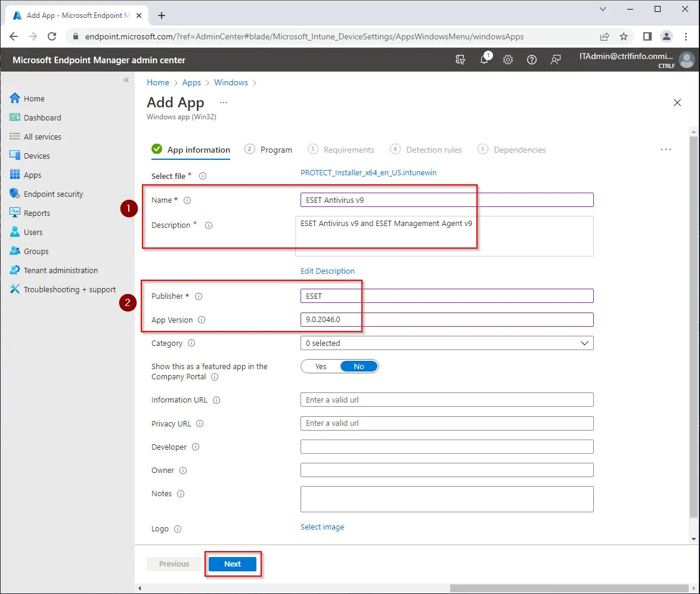Click the info icon next to Developer
700x594 pixels.
(x=196, y=447)
